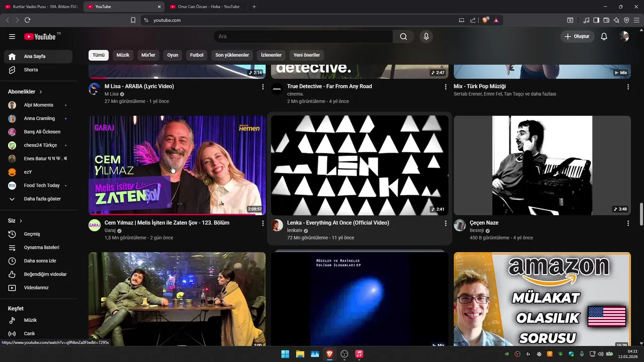Open the browser share icon
The image size is (644, 362).
[x=473, y=20]
